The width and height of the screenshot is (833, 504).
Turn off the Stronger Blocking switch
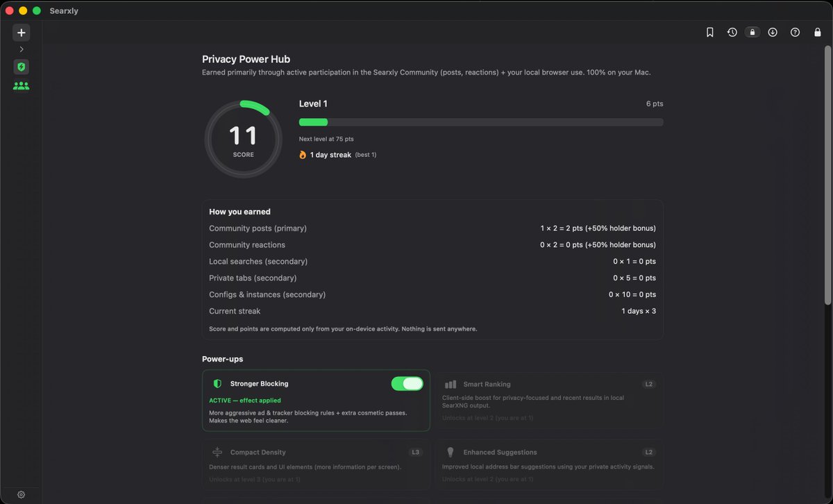tap(407, 384)
